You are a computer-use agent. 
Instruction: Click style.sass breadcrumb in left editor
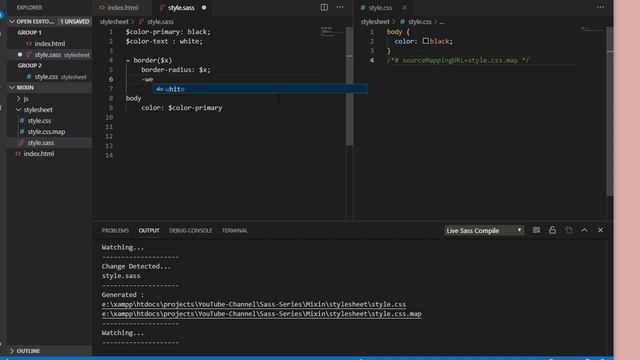(160, 22)
